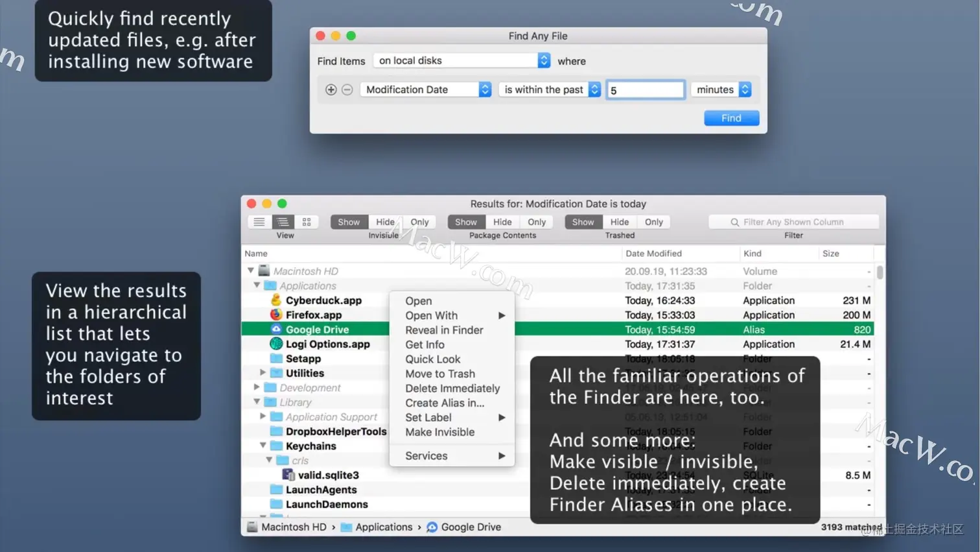Image resolution: width=980 pixels, height=552 pixels.
Task: Select Hide for Invisible items
Action: click(385, 222)
